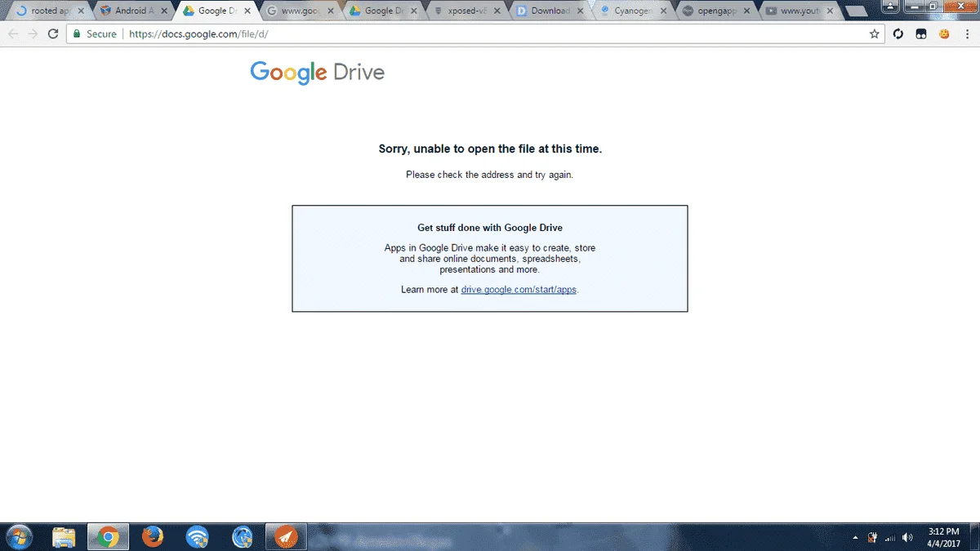Open the Windows Start menu
The height and width of the screenshot is (551, 980).
pyautogui.click(x=18, y=537)
